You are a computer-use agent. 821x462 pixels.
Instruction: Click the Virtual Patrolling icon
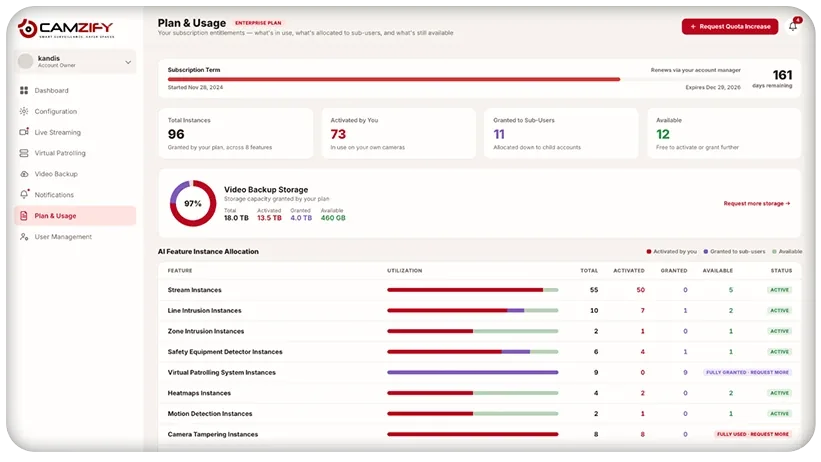pyautogui.click(x=24, y=153)
